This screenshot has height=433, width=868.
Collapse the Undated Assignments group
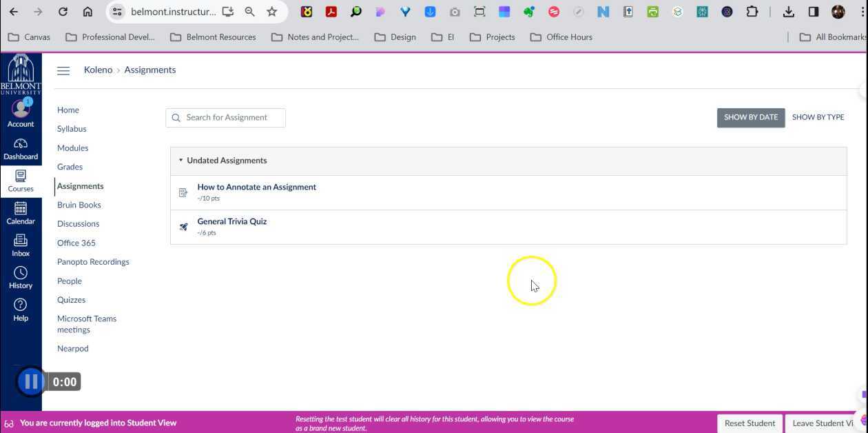pyautogui.click(x=180, y=160)
